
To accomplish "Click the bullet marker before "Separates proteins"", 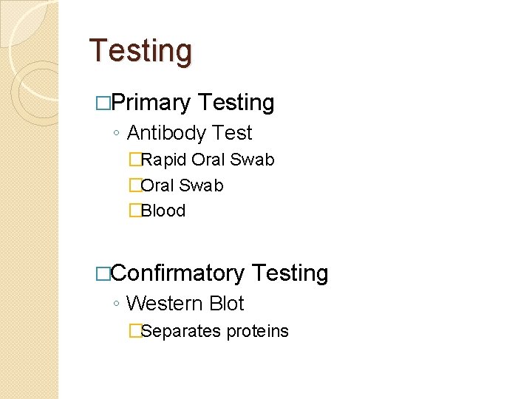I will (x=134, y=331).
